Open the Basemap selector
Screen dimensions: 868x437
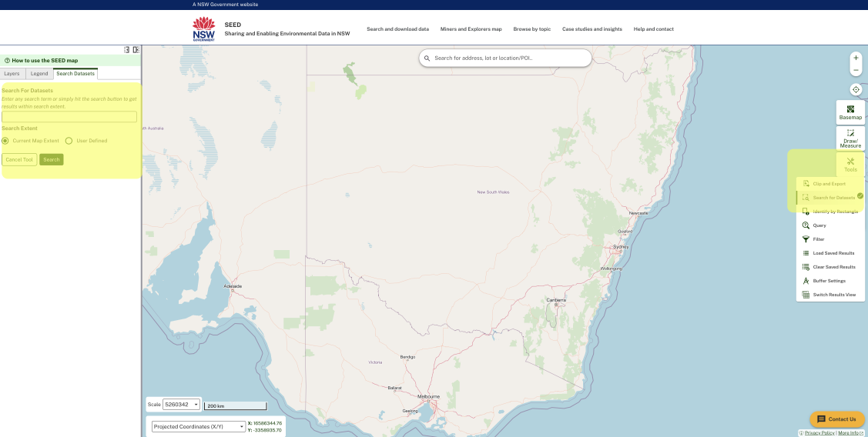tap(850, 112)
